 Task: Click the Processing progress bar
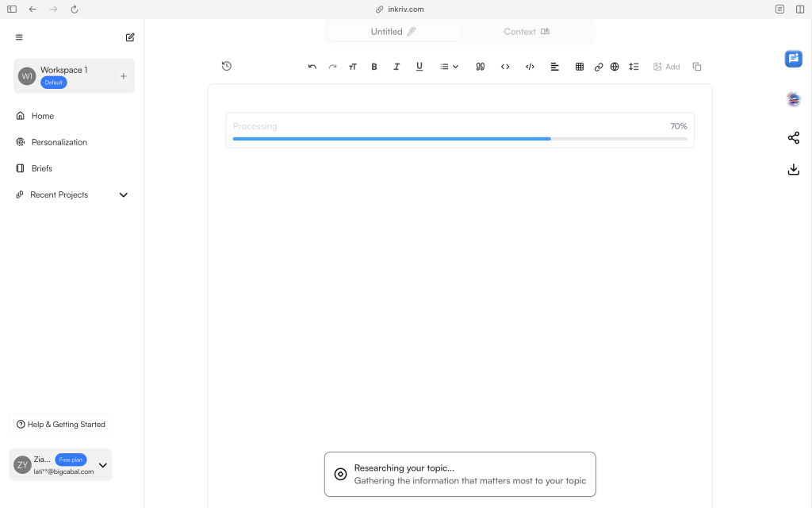tap(460, 139)
